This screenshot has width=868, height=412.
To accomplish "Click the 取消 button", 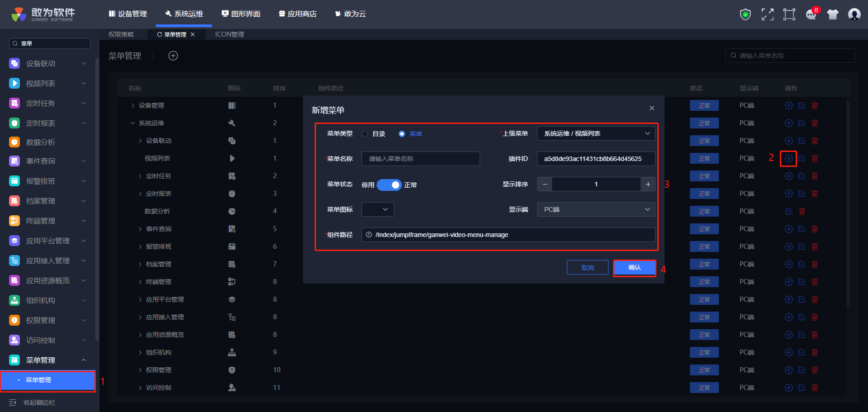I will 587,268.
